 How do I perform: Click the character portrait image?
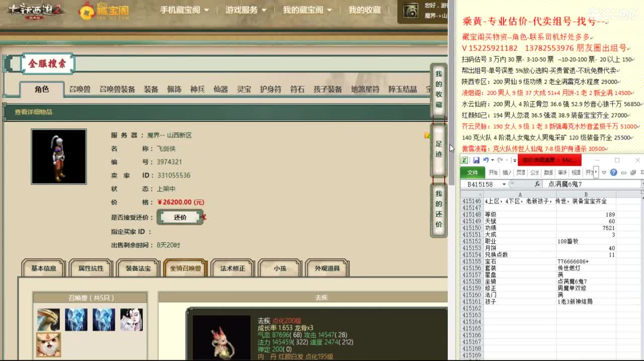[x=59, y=156]
